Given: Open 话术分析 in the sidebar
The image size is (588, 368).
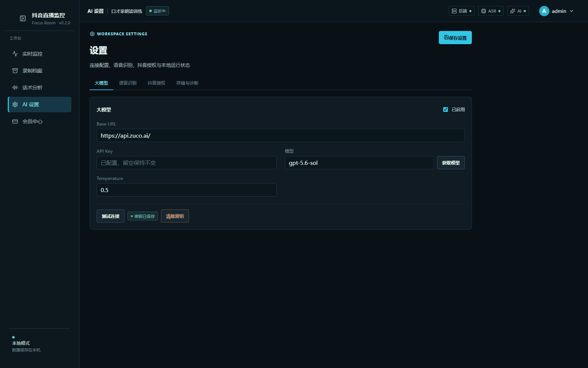Looking at the screenshot, I should 39,87.
